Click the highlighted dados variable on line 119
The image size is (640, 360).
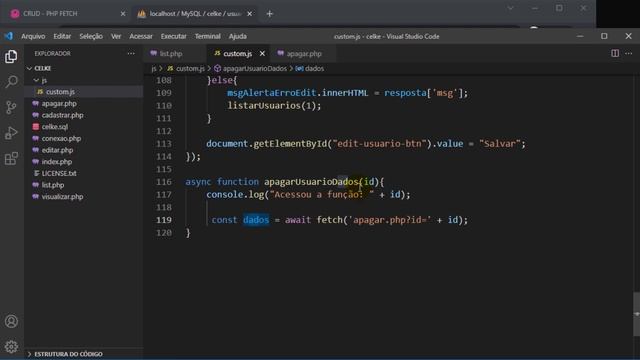256,220
